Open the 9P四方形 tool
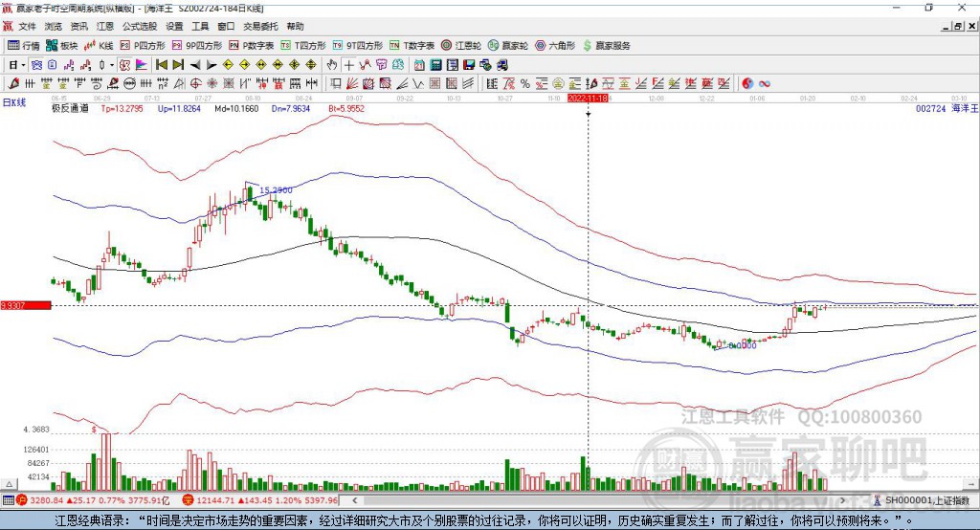Viewport: 980px width, 530px height. 197,46
